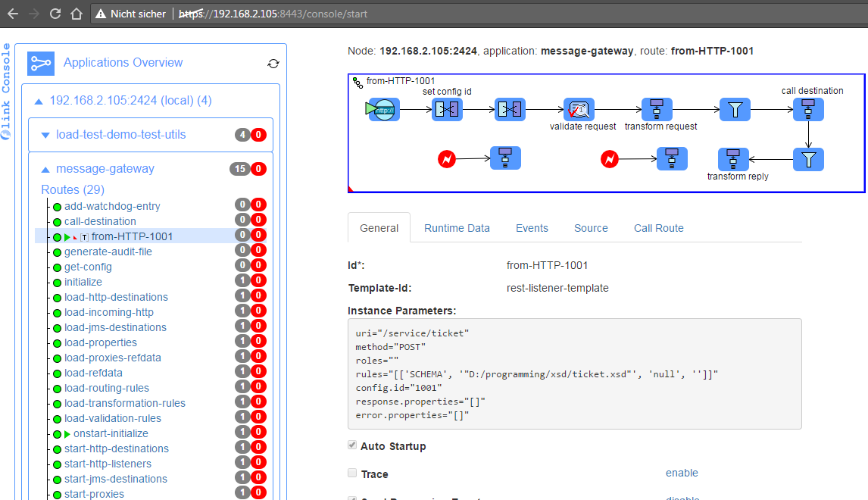Select the call destination node icon

point(808,110)
